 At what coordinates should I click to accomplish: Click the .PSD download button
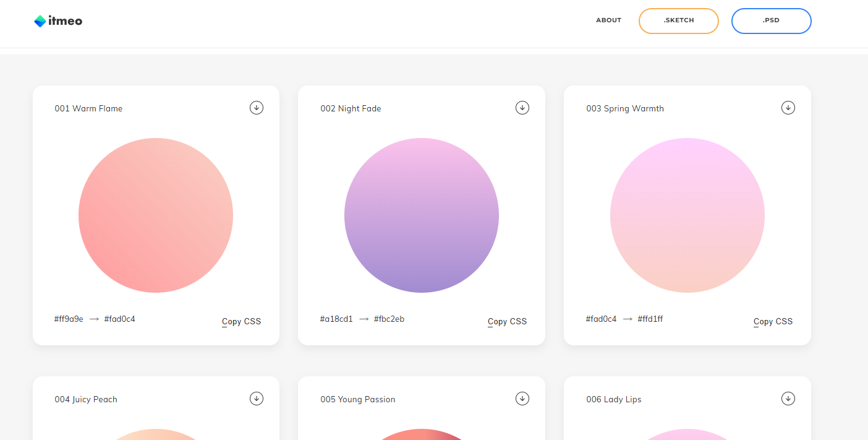coord(772,20)
